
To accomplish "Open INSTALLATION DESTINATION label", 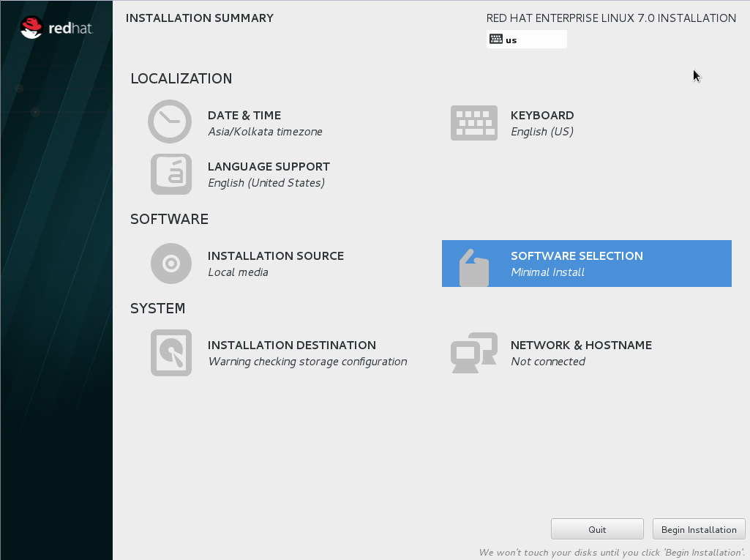I will (x=292, y=345).
